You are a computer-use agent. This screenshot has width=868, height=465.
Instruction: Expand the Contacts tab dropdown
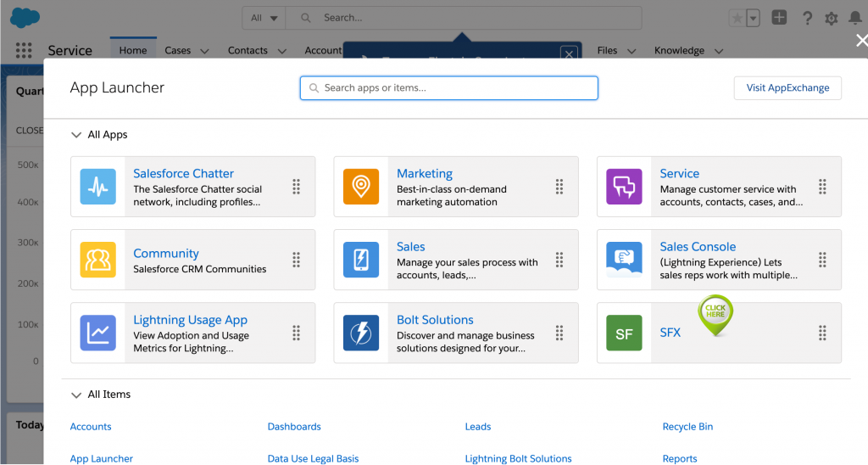click(x=281, y=51)
